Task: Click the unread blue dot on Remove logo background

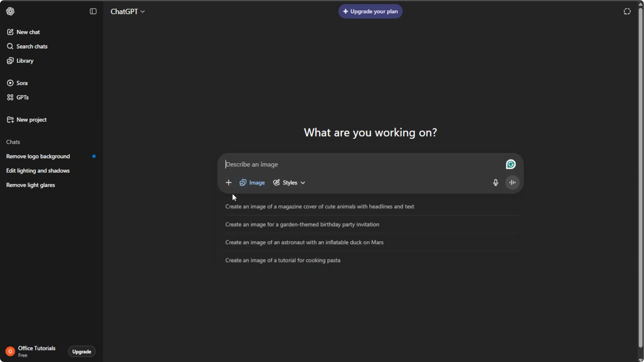Action: [x=94, y=156]
